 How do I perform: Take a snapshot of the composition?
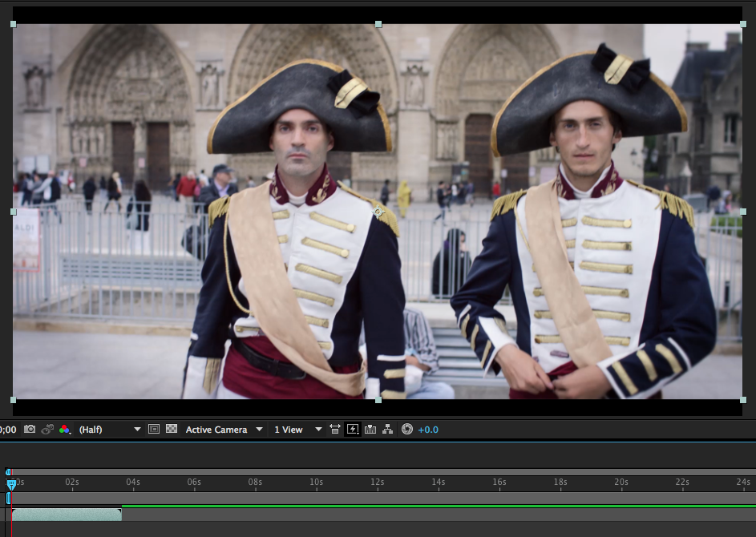29,429
